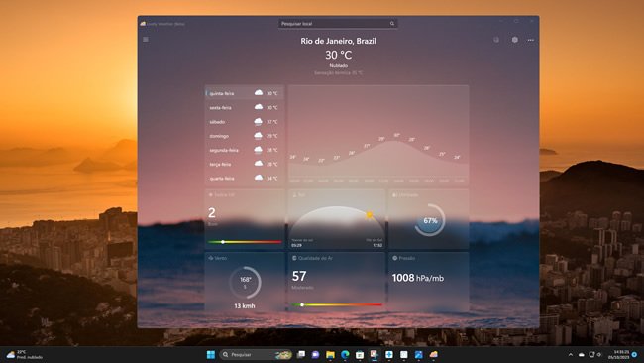
Task: Select segunda-feira forecast row
Action: click(x=245, y=150)
